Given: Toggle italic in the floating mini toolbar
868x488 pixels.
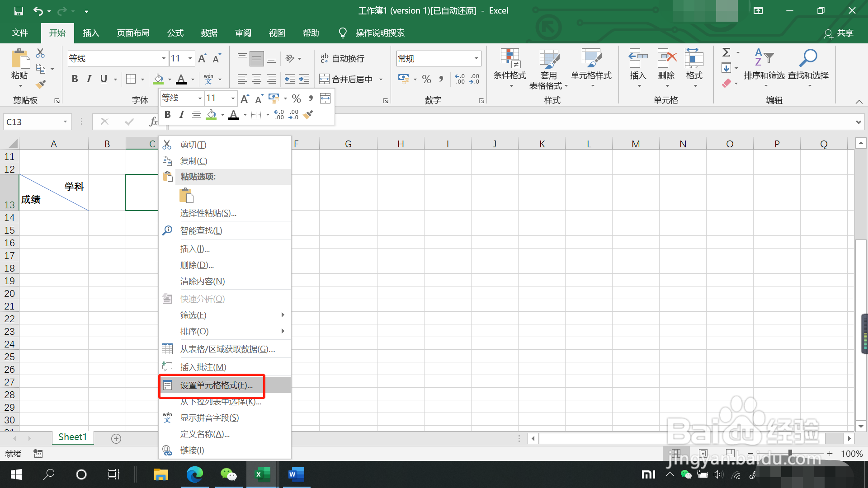Looking at the screenshot, I should point(181,115).
